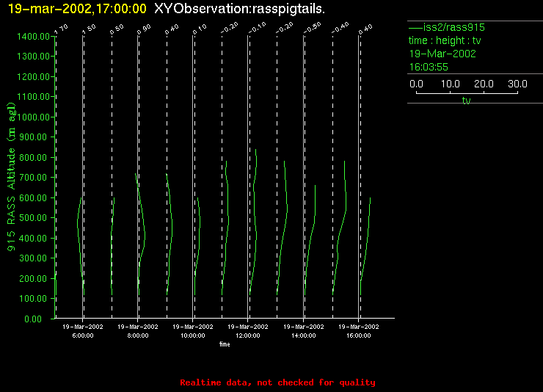Click the y-axis value "1400.00"

[33, 37]
